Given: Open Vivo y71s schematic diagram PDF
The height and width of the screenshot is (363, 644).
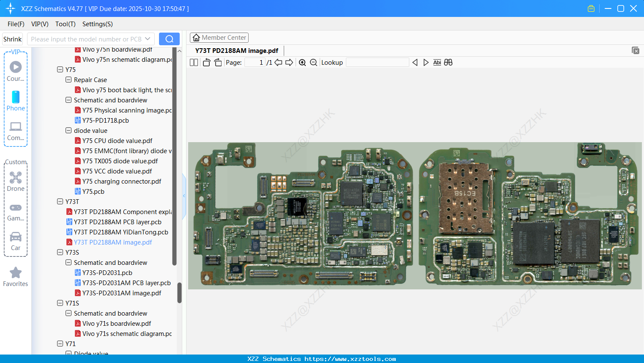Looking at the screenshot, I should pos(123,334).
